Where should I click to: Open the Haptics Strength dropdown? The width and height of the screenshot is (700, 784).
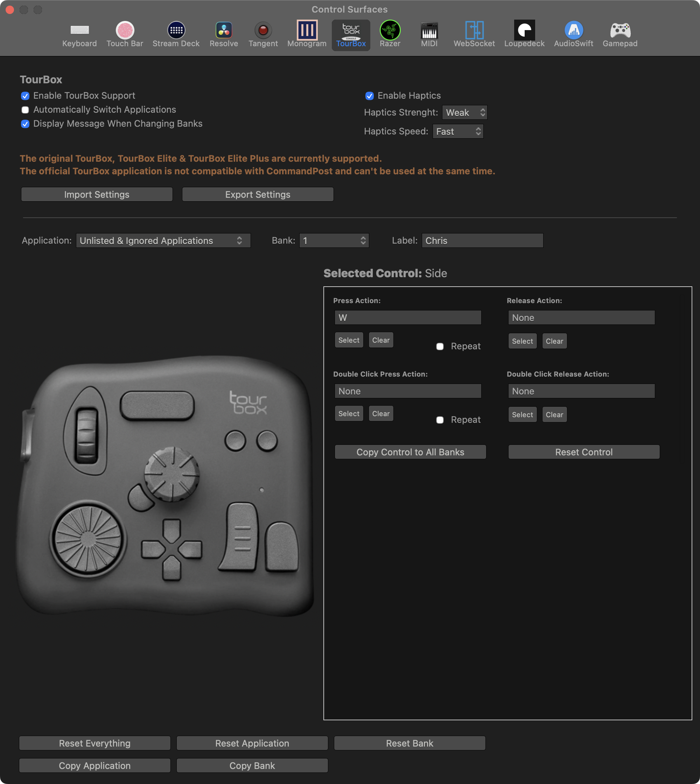tap(464, 113)
